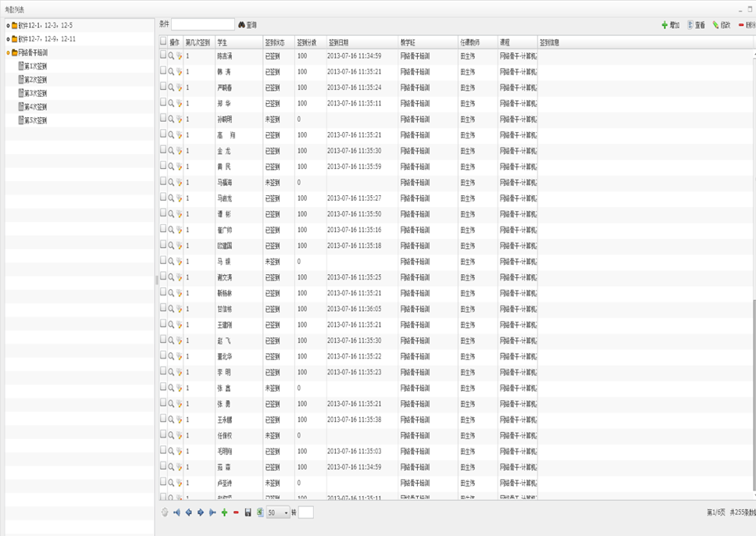Sort by the 签到状态 column header

coord(279,42)
